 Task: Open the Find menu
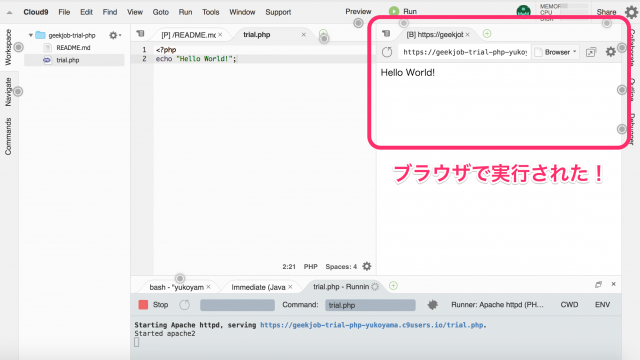click(x=110, y=12)
